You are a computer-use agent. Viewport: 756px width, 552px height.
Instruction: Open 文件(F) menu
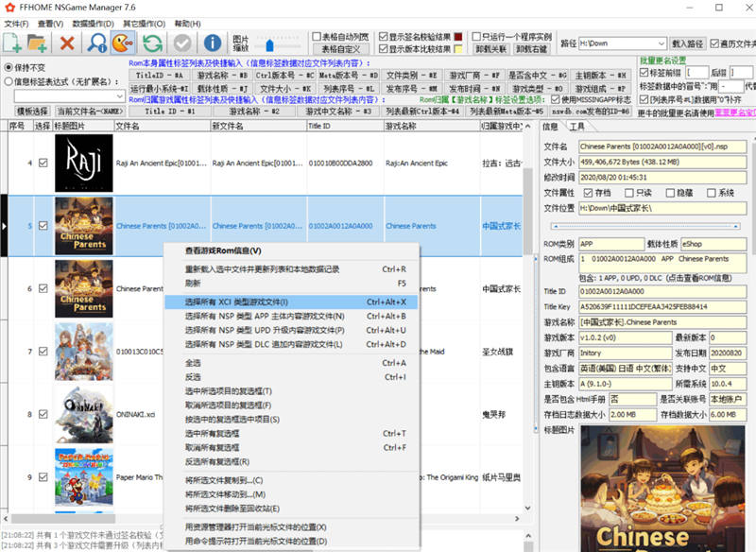click(x=16, y=24)
